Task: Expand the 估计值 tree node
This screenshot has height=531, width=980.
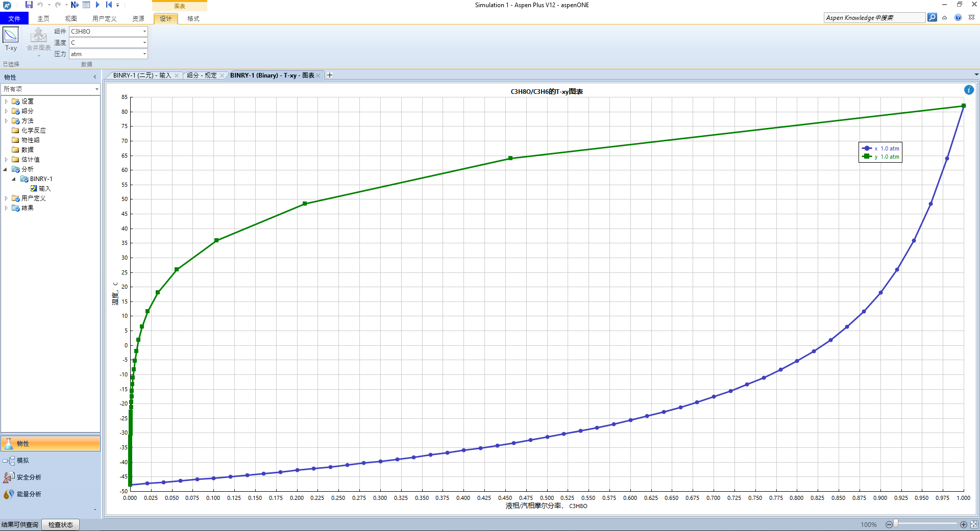Action: coord(6,160)
